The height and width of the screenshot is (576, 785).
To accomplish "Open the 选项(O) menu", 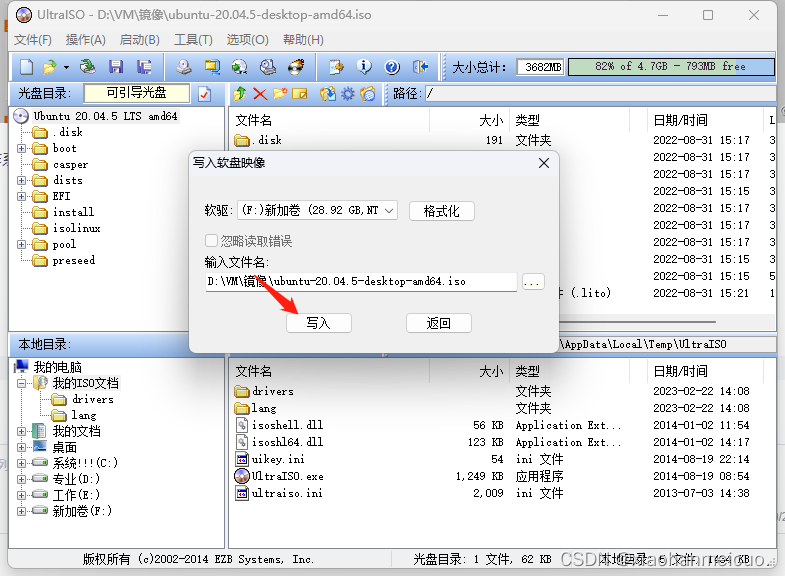I will pos(247,40).
